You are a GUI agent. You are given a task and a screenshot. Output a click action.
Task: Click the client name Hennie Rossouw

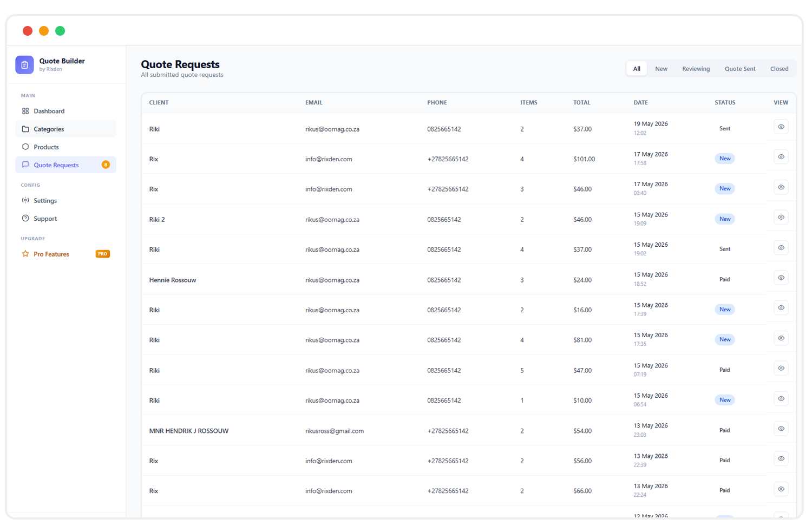point(173,280)
